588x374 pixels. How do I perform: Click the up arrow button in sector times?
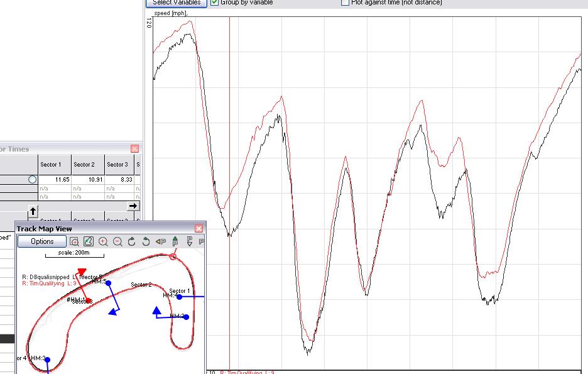coord(33,211)
